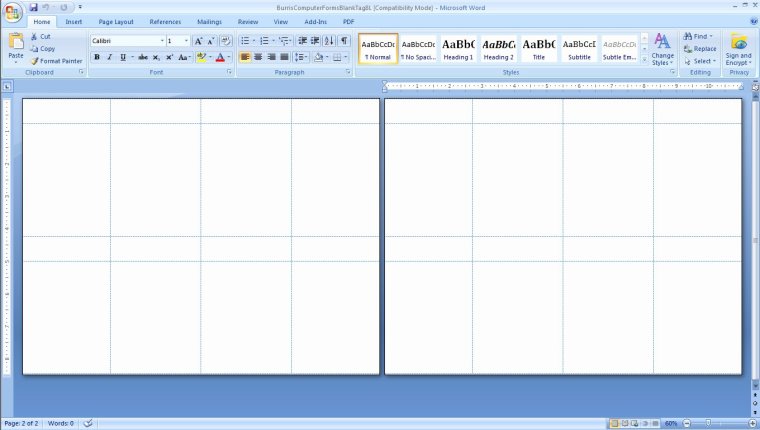760x430 pixels.
Task: Click the Format Painter tool
Action: 56,61
